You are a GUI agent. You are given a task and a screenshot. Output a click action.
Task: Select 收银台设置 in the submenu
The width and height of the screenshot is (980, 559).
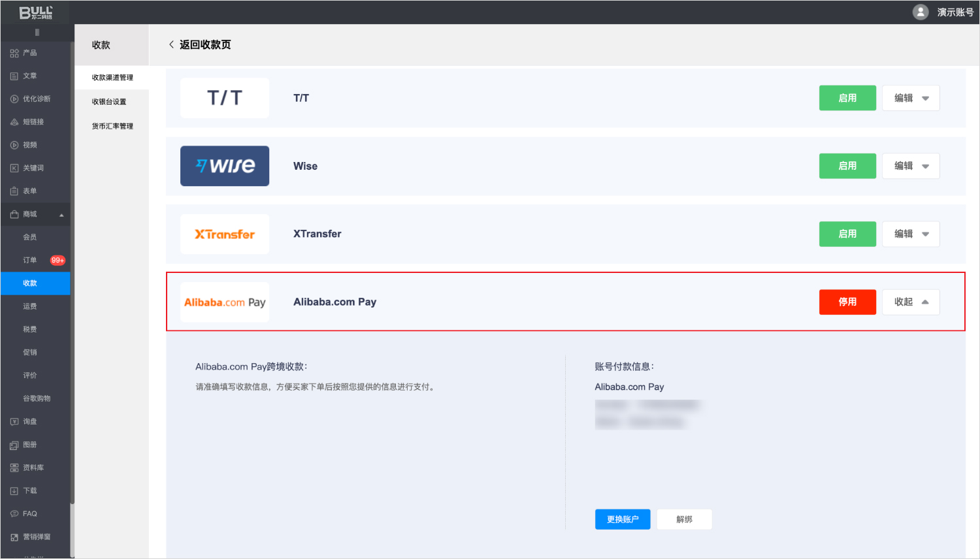109,102
